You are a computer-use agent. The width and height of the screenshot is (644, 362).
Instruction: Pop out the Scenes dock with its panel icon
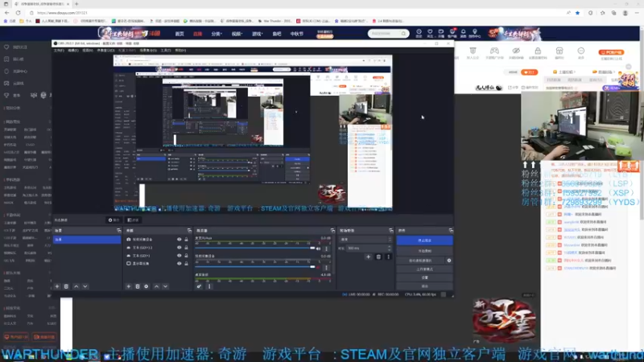point(118,231)
